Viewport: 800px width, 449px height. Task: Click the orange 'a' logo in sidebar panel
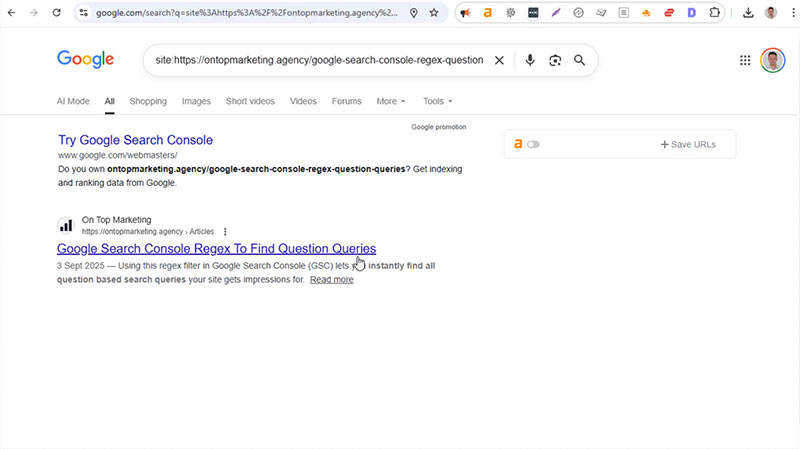[x=518, y=144]
